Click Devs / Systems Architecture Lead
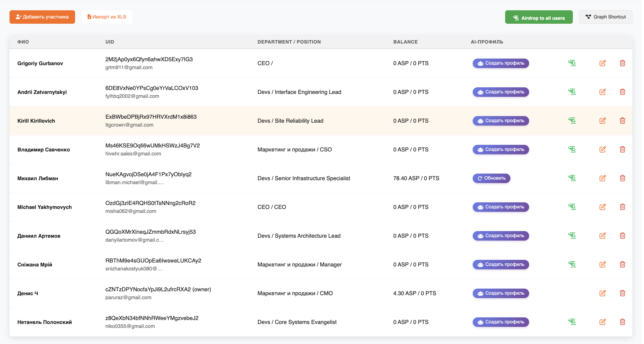 299,236
